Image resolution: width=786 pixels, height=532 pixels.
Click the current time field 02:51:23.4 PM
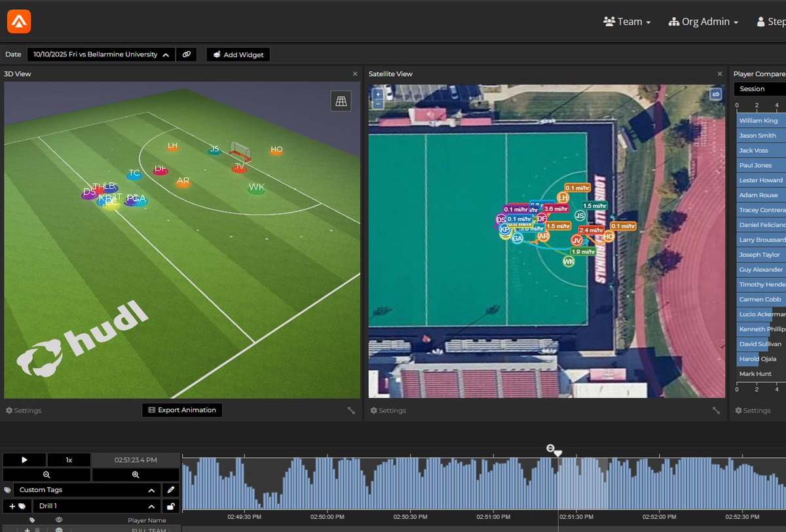(136, 460)
